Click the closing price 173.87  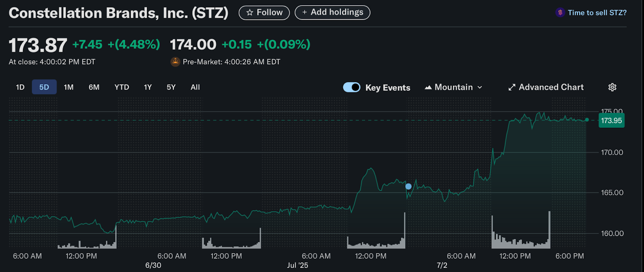(x=38, y=45)
